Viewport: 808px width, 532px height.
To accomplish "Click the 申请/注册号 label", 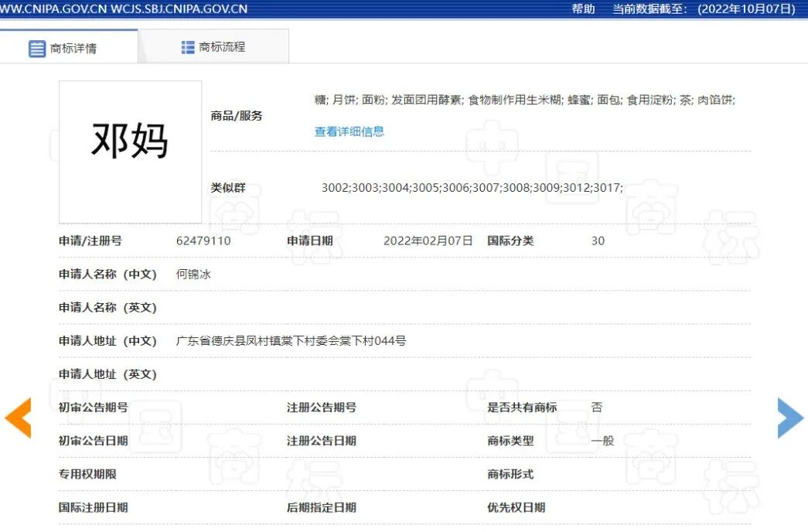I will (90, 240).
